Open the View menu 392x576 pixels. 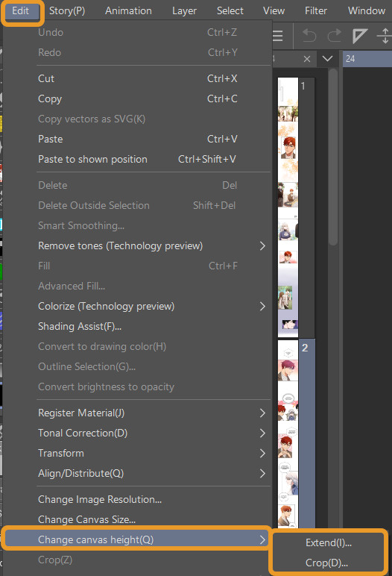click(274, 11)
